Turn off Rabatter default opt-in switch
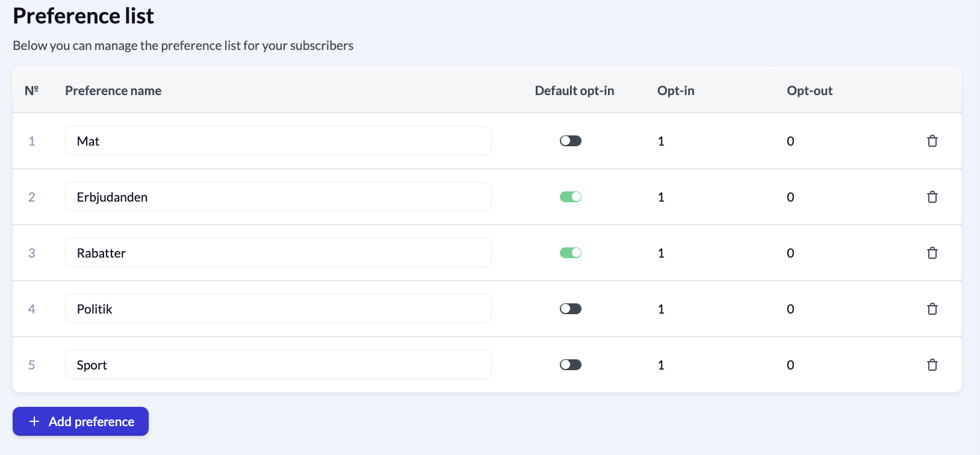 coord(570,253)
